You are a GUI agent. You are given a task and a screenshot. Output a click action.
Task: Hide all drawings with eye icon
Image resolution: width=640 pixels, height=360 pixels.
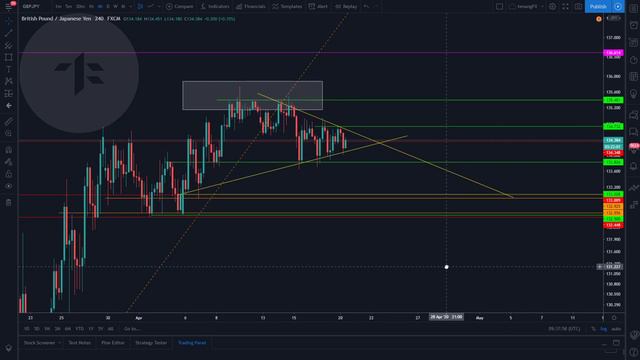8,186
